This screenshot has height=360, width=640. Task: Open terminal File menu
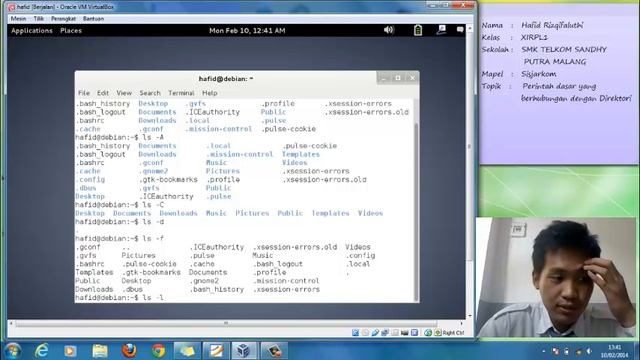click(84, 93)
